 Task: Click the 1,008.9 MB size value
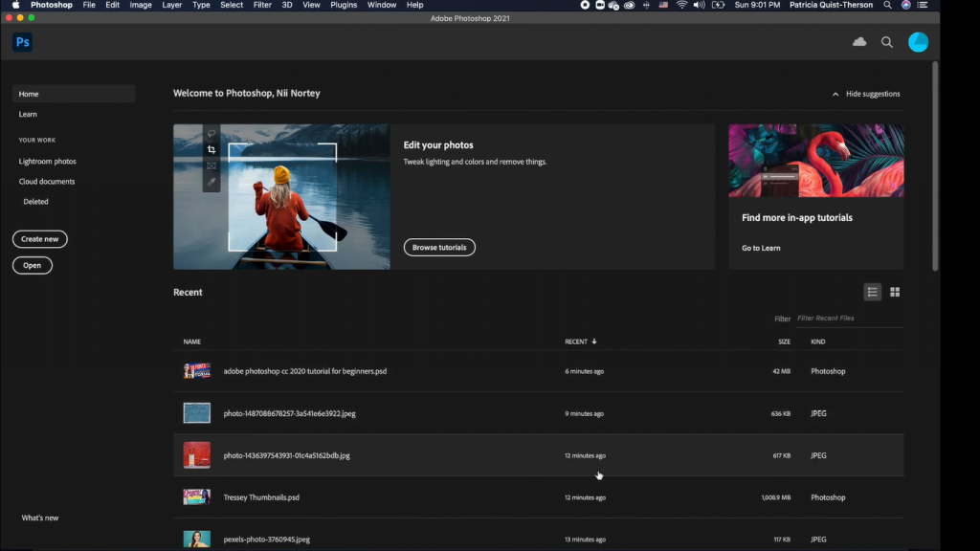tap(775, 497)
